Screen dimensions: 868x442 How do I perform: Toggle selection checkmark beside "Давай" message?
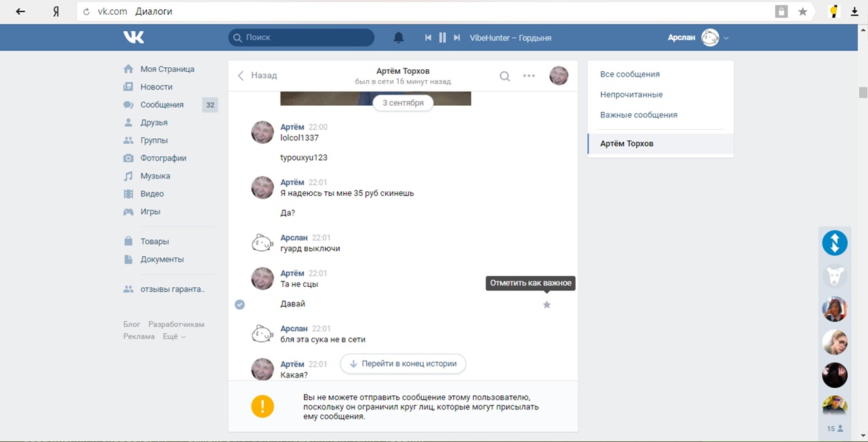pyautogui.click(x=239, y=304)
